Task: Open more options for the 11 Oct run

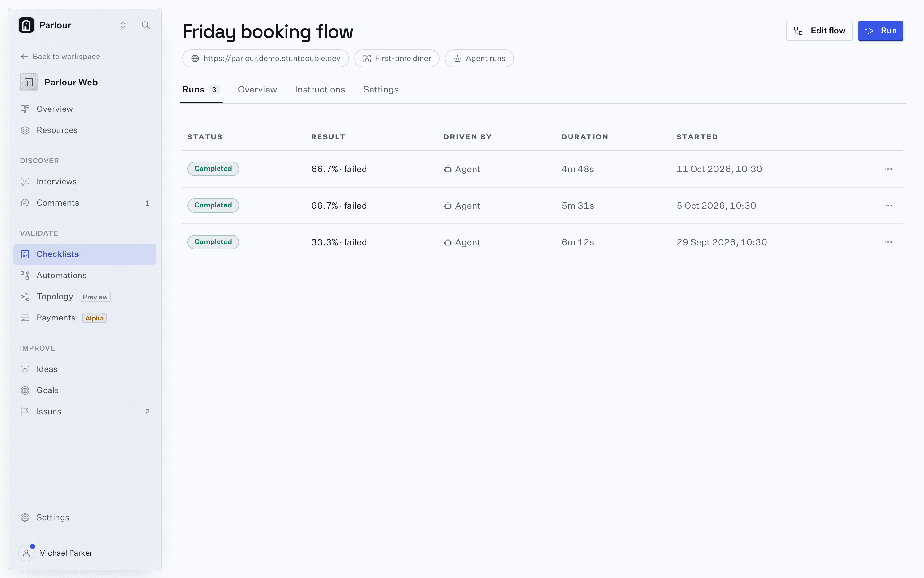Action: pos(888,169)
